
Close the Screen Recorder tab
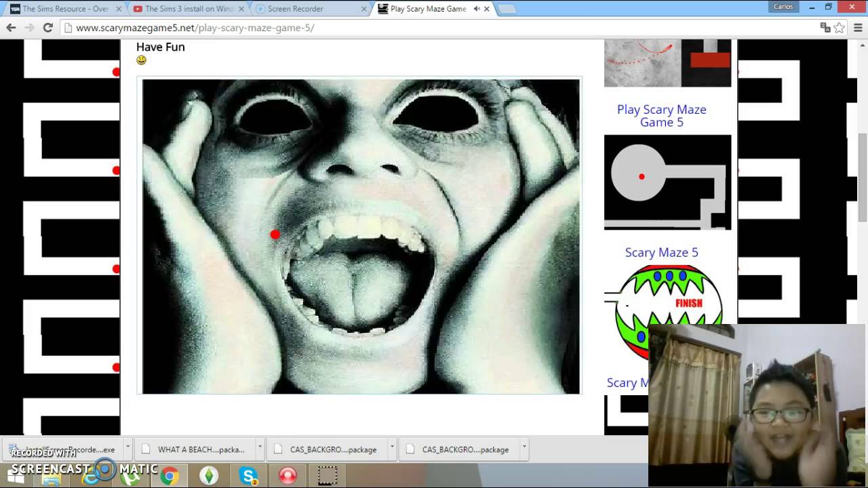[363, 9]
